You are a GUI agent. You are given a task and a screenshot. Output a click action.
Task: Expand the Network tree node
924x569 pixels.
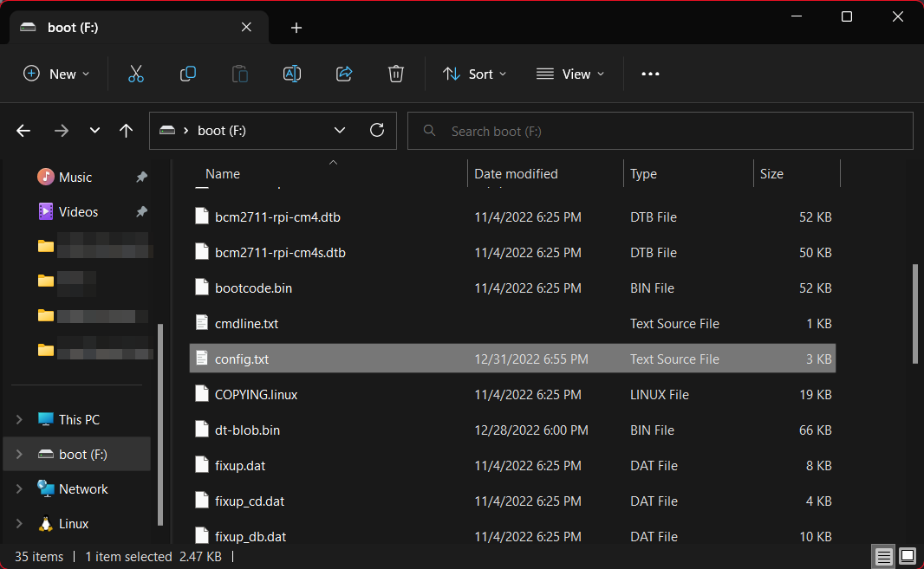coord(19,489)
